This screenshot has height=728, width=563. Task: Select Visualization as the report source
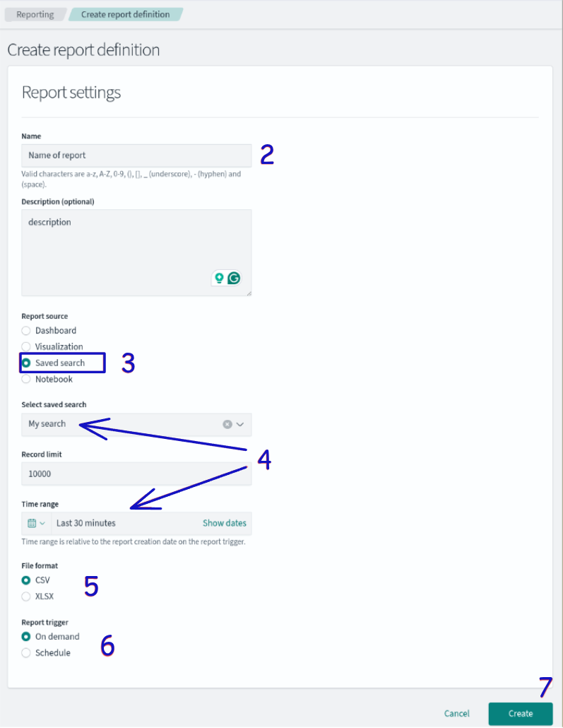click(25, 346)
